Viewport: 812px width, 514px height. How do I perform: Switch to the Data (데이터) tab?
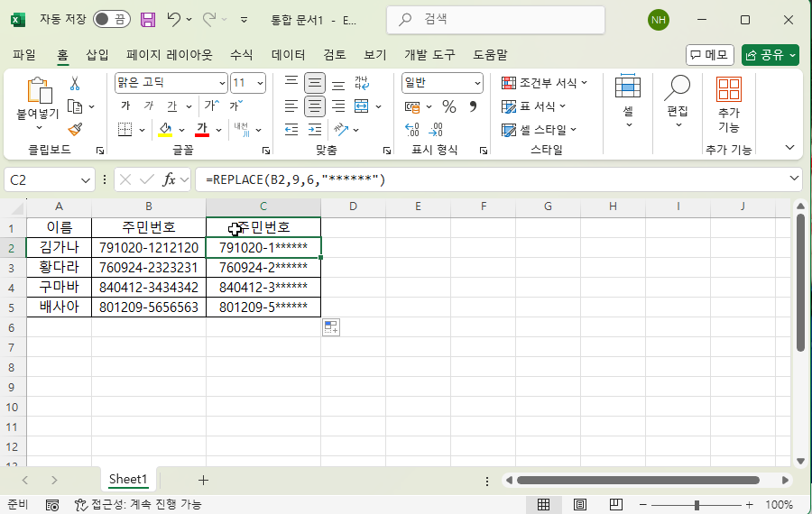point(289,55)
